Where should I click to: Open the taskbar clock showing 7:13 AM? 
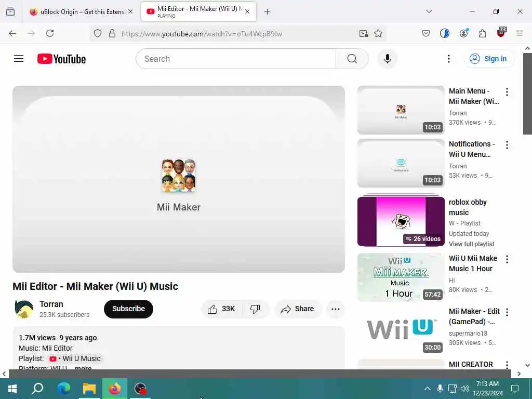tap(487, 389)
